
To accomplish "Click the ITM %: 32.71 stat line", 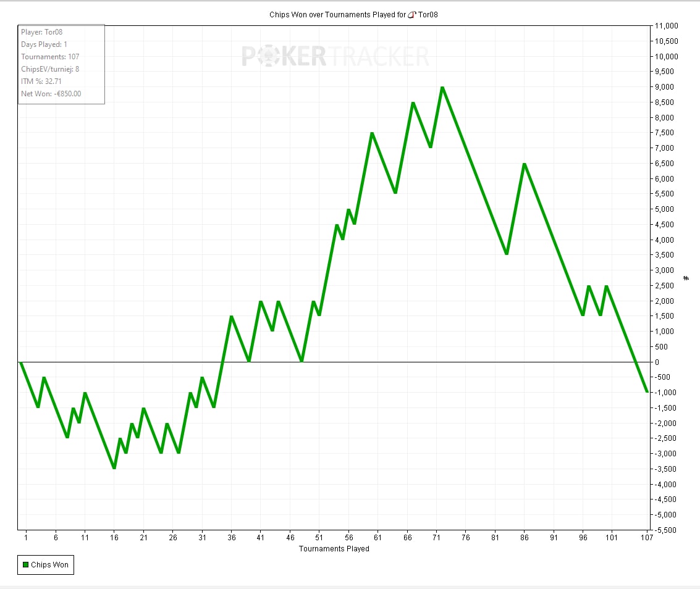I will [x=41, y=81].
